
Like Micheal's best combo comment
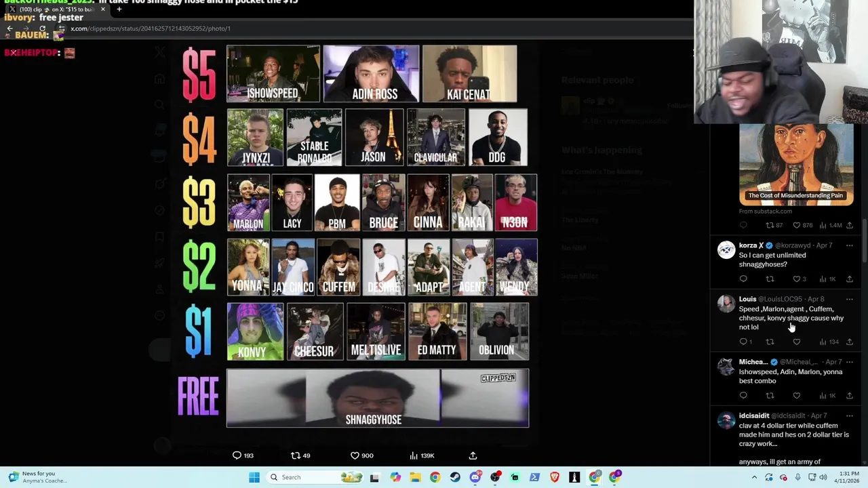tap(797, 395)
